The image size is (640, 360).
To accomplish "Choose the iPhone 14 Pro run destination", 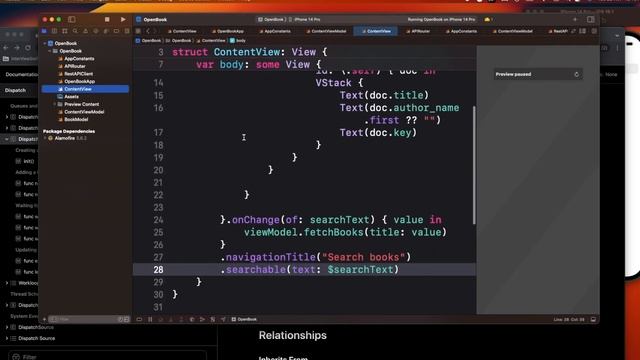I will pyautogui.click(x=305, y=20).
